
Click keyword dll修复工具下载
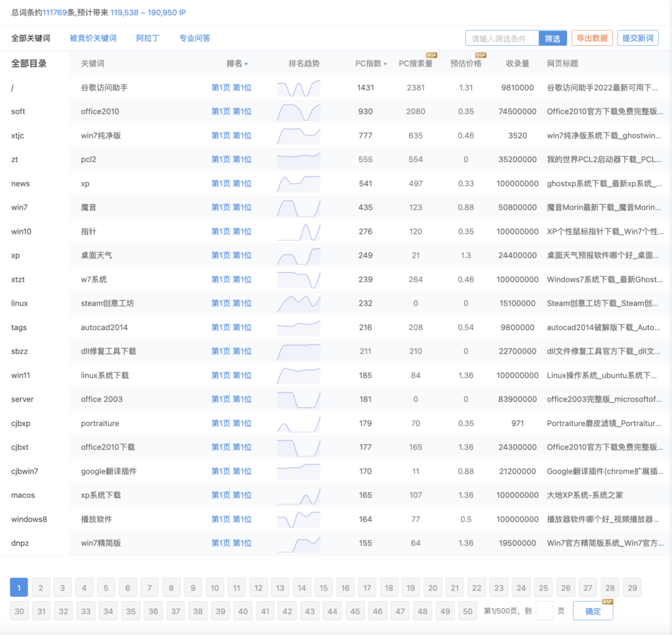tap(108, 352)
